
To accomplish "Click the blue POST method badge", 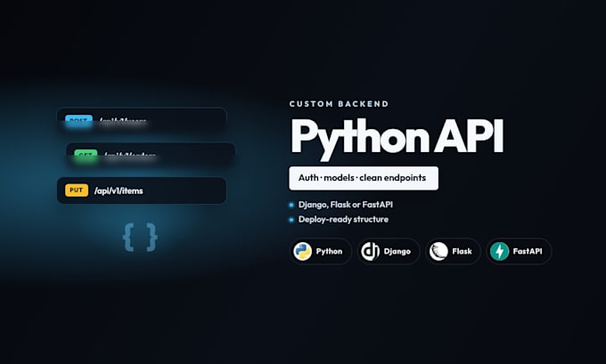I will click(78, 120).
